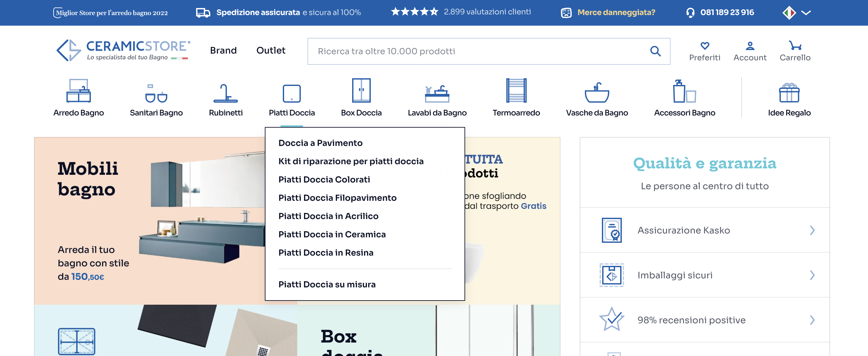Click the Merce danneggiata? link

click(x=616, y=13)
